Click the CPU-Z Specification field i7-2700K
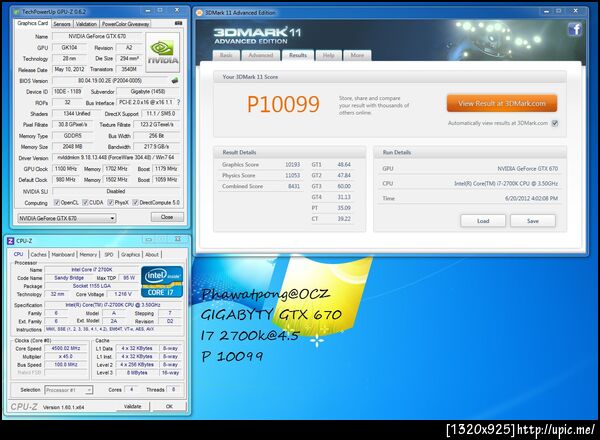 (x=112, y=305)
